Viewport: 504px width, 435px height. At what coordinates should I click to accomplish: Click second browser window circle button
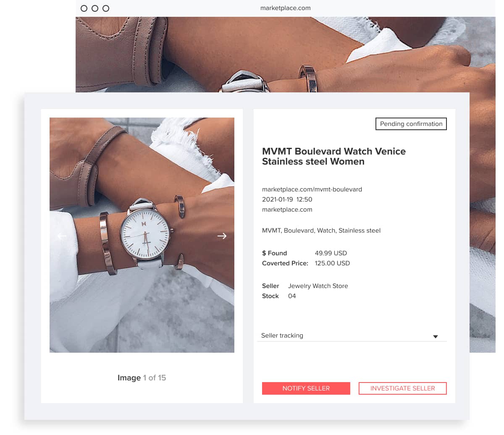[95, 8]
